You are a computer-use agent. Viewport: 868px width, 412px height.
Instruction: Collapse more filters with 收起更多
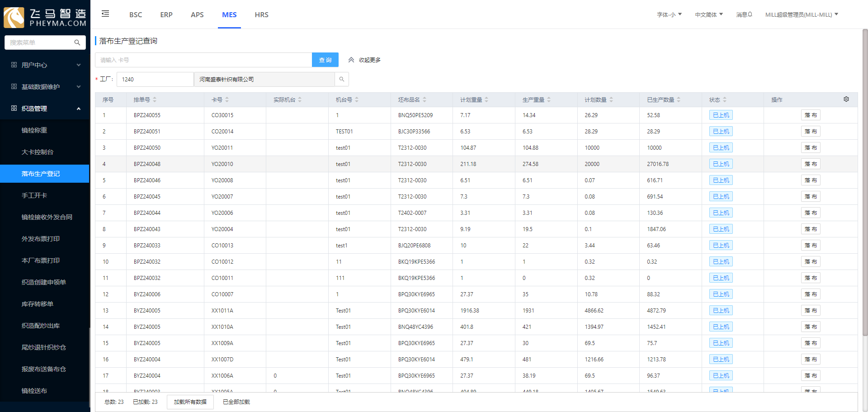pos(364,60)
